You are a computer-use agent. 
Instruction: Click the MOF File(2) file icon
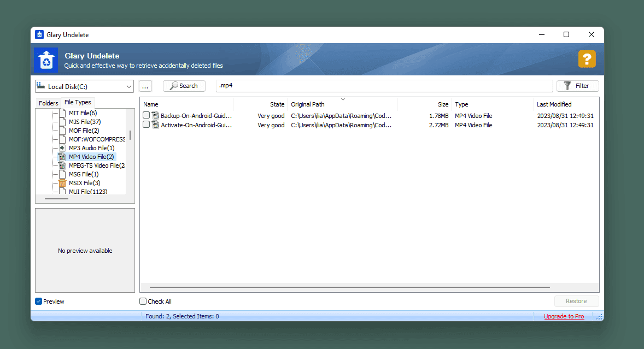tap(62, 131)
